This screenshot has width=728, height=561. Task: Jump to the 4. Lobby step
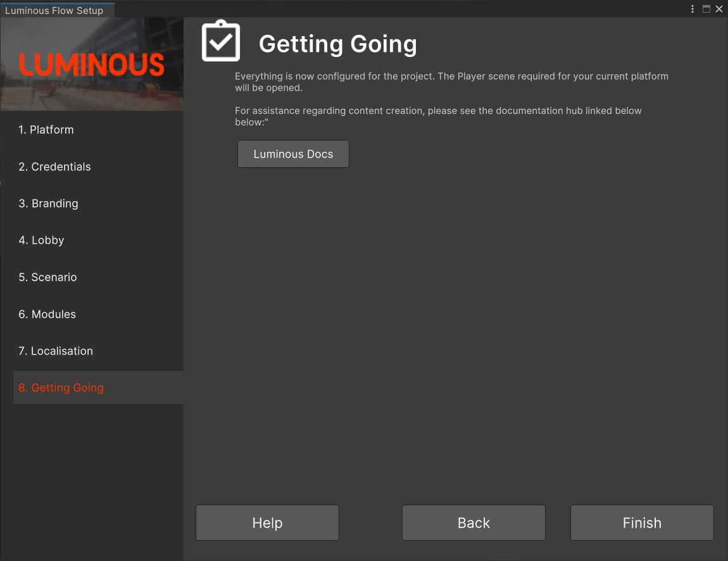coord(42,240)
